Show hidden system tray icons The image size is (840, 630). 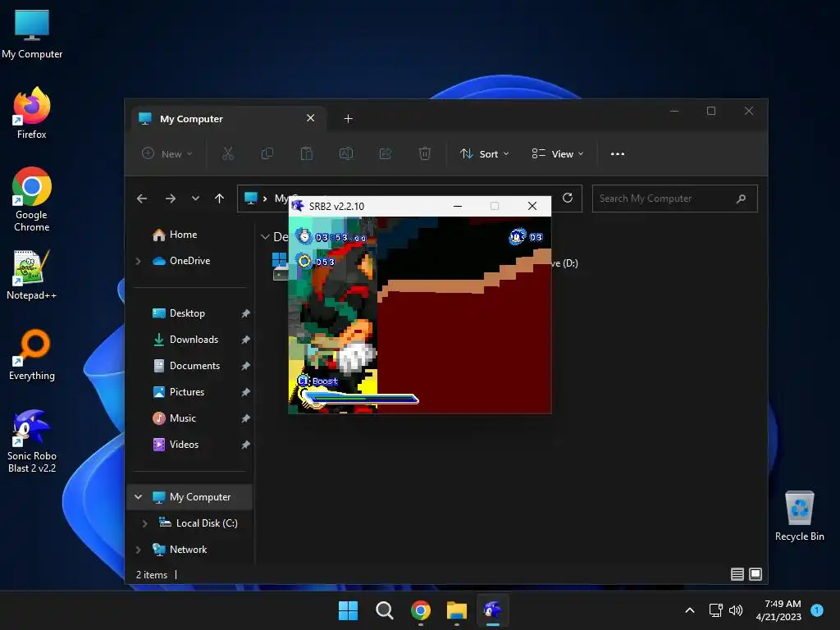click(x=690, y=610)
